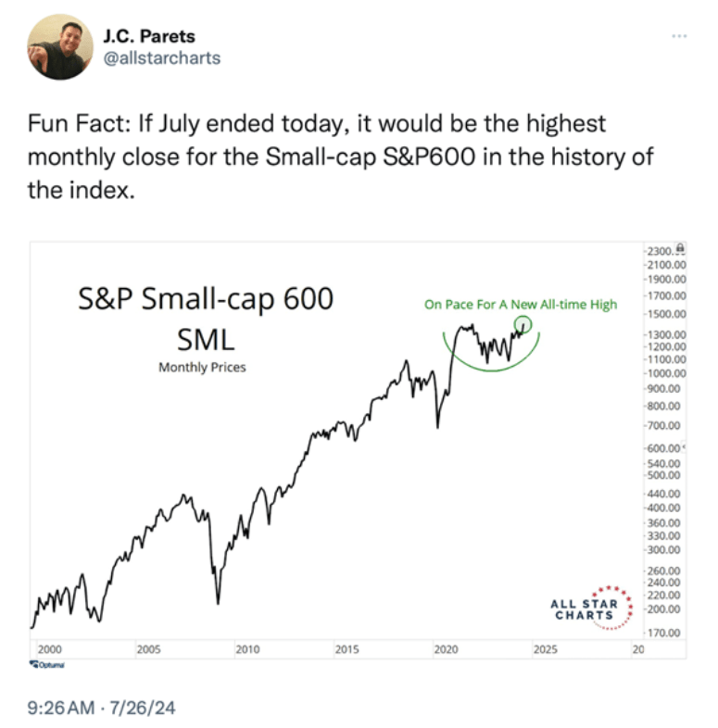The height and width of the screenshot is (728, 718).
Task: Select the 'On Pace For A New All-time High' annotation
Action: click(520, 304)
